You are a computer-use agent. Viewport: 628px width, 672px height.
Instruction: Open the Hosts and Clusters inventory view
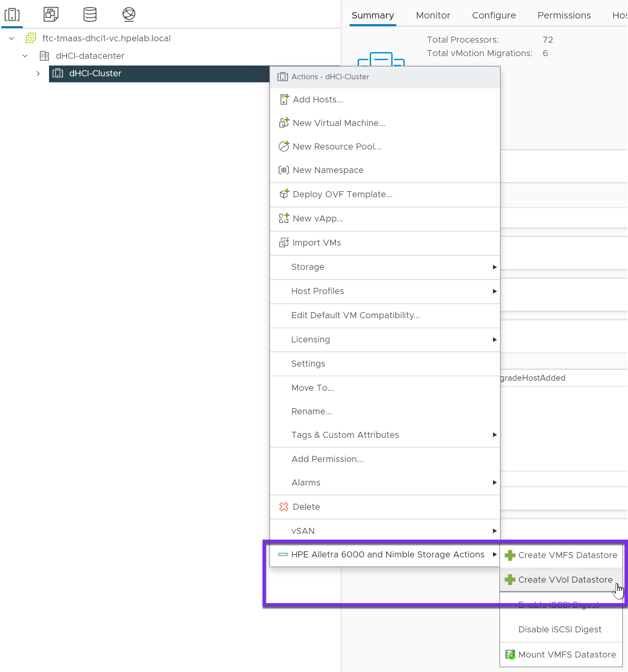[12, 14]
